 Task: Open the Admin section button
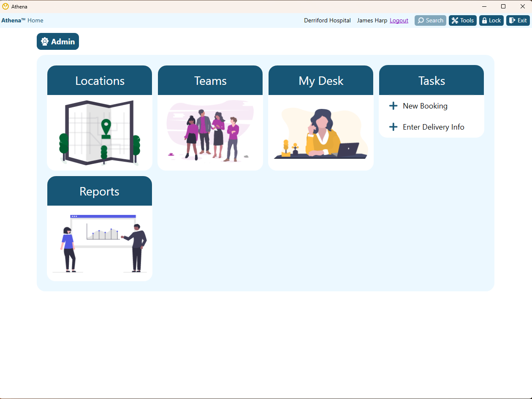(x=58, y=41)
